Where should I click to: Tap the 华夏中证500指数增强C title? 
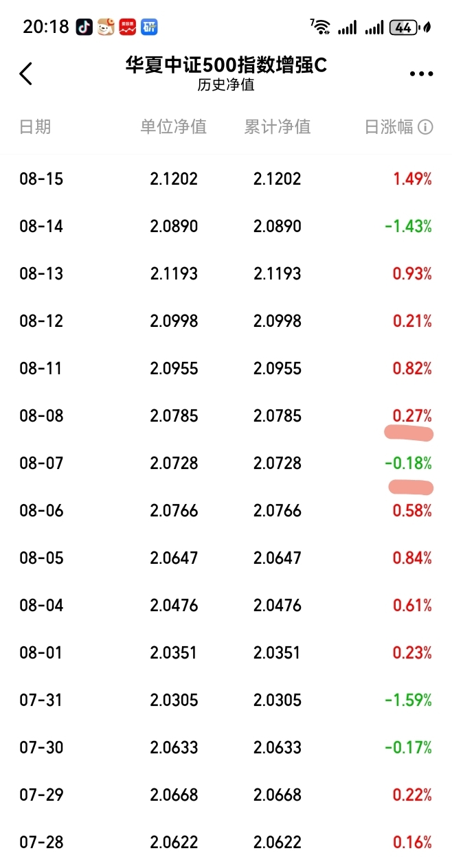(x=226, y=65)
